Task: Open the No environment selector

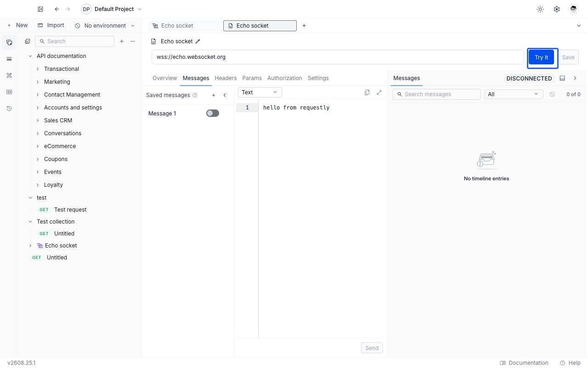Action: (x=105, y=26)
